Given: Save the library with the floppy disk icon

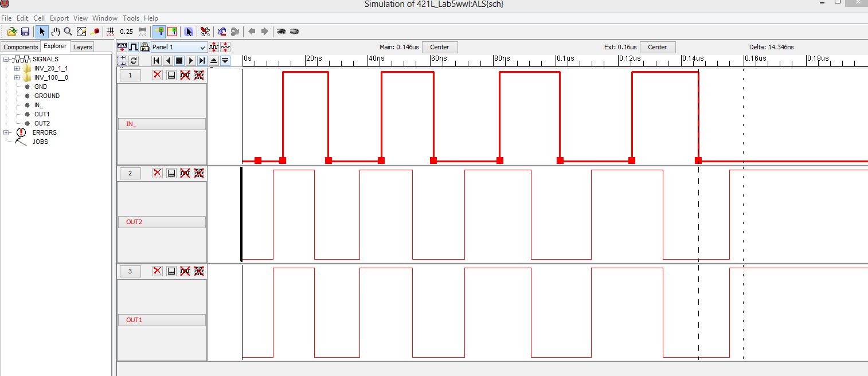Looking at the screenshot, I should [25, 32].
